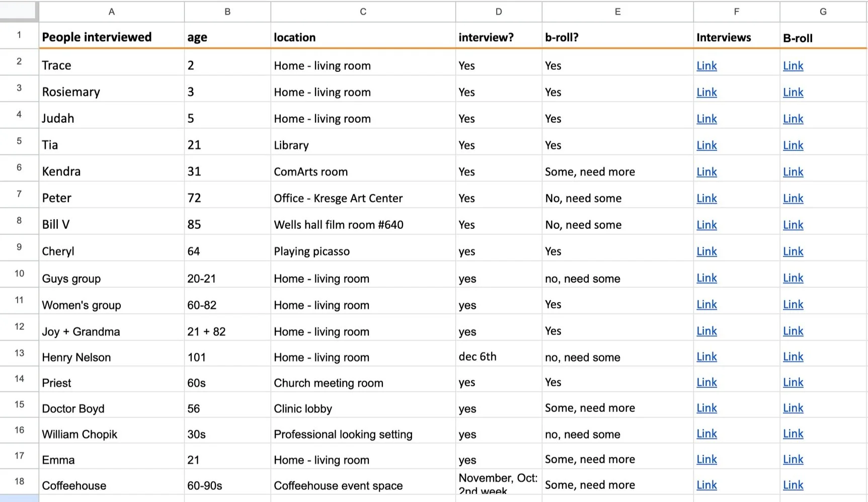Image resolution: width=868 pixels, height=502 pixels.
Task: Select row 7 header
Action: tap(19, 194)
